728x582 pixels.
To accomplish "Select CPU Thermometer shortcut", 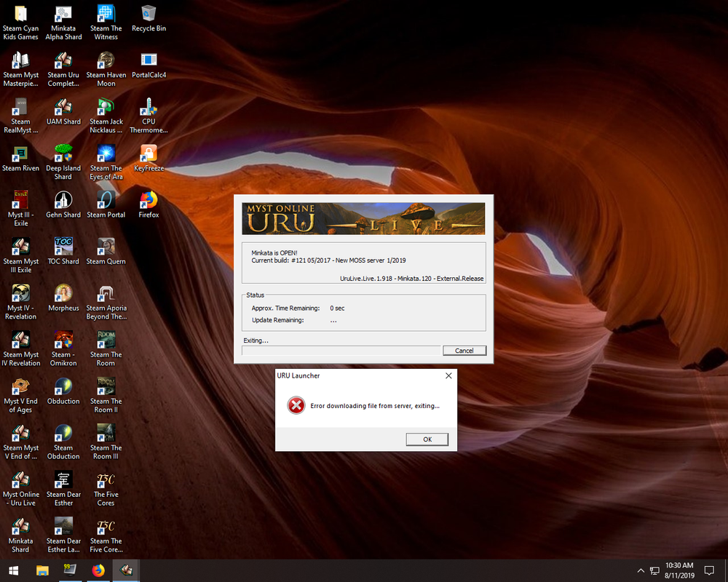I will 149,116.
